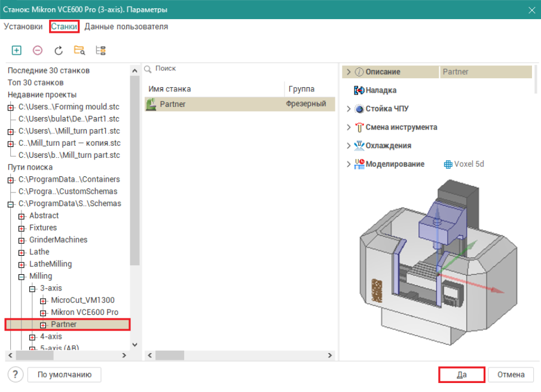Click the green Partner machine icon in list

point(152,104)
